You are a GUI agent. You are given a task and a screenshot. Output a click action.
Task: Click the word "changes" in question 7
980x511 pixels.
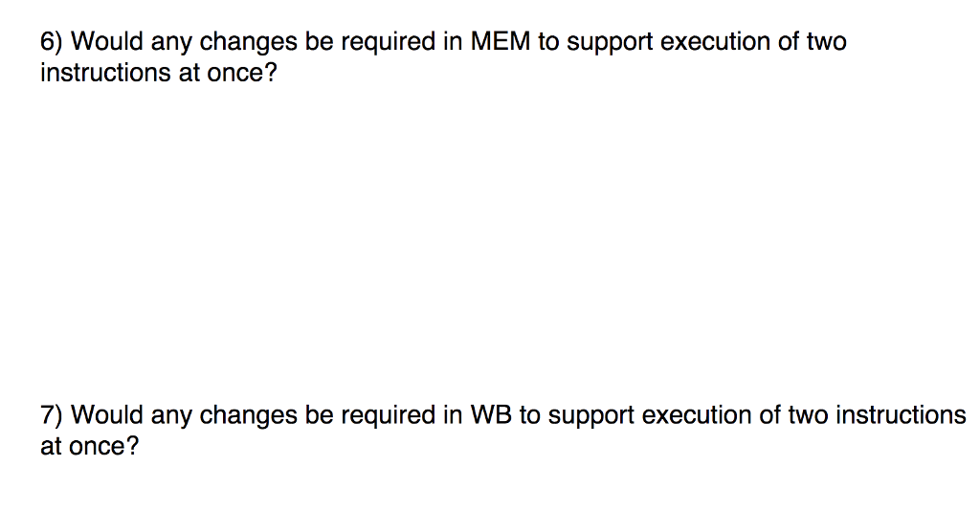(x=248, y=416)
